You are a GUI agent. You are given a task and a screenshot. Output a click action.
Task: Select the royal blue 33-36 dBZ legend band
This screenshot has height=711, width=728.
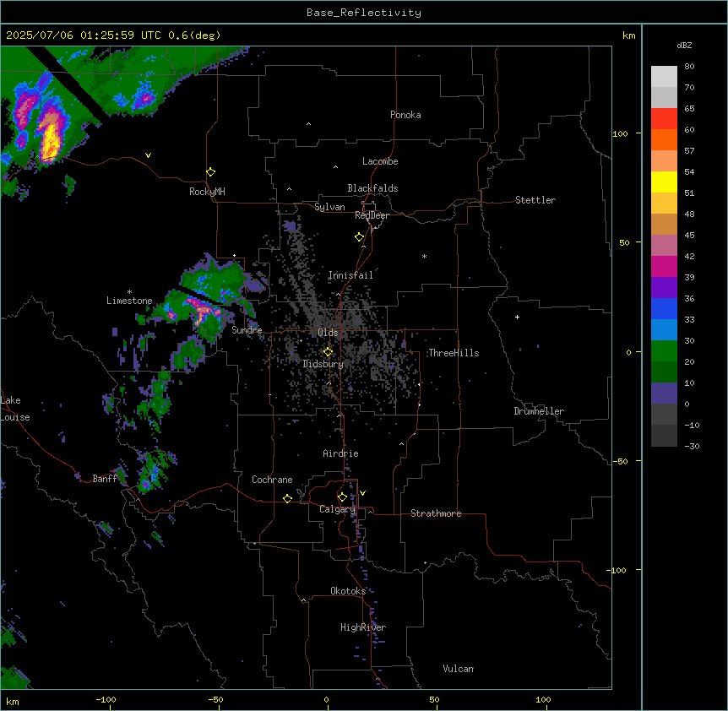pos(664,308)
